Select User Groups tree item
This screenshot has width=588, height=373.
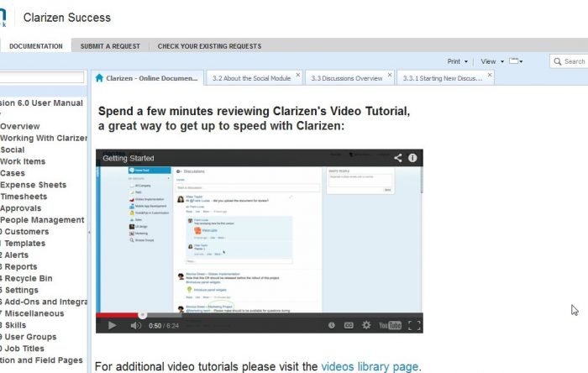pos(30,337)
